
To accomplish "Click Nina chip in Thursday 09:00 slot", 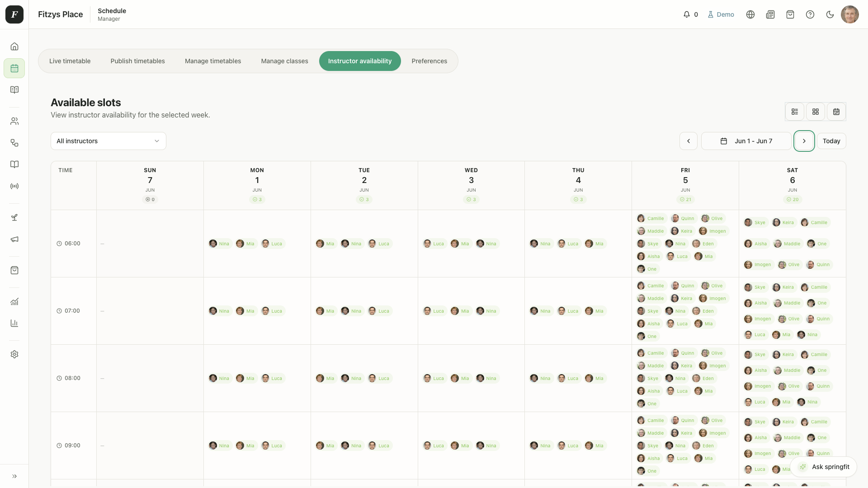I will 541,446.
